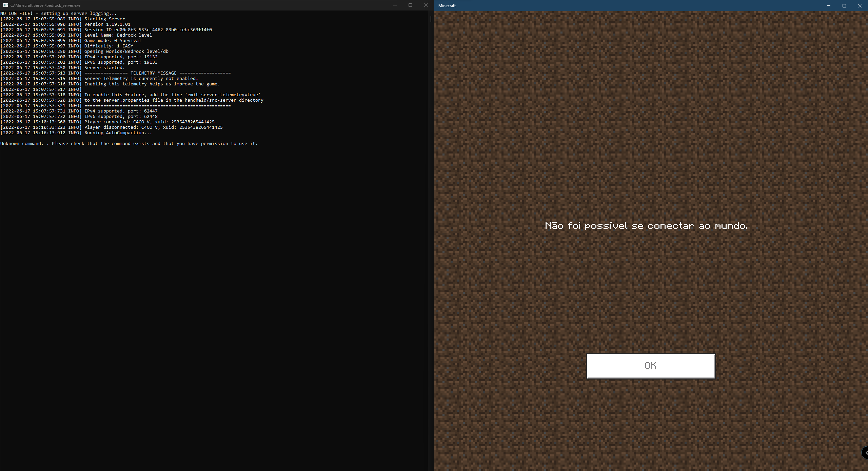Click the C:\Minecraft Server\bedrock_server.exe title text
This screenshot has width=868, height=471.
[45, 5]
